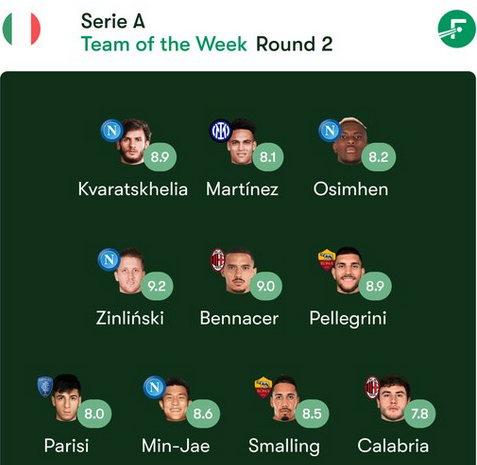Click Min-Jae's 8.6 rating badge
The width and height of the screenshot is (477, 465).
point(203,414)
